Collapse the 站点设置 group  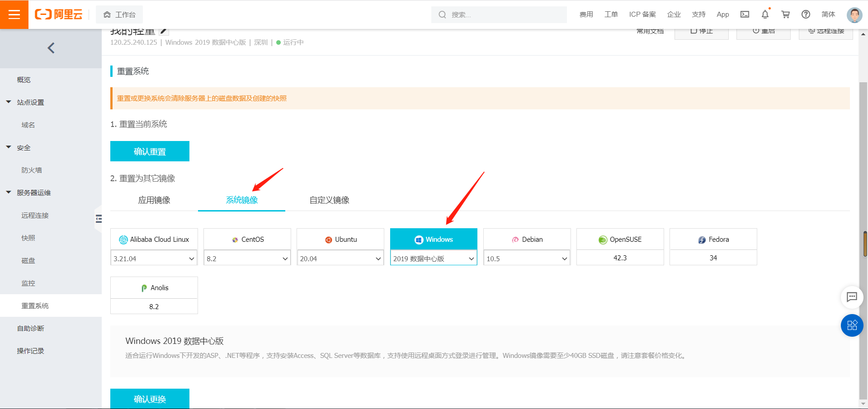pyautogui.click(x=9, y=102)
